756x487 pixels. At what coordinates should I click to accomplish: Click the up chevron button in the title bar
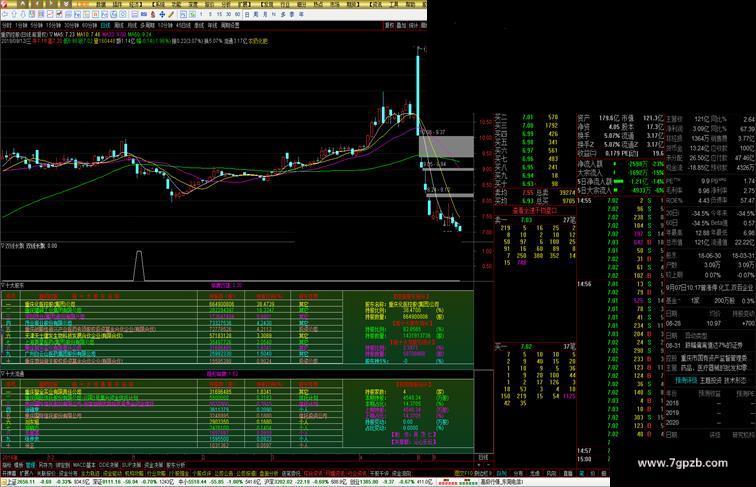(23, 4)
